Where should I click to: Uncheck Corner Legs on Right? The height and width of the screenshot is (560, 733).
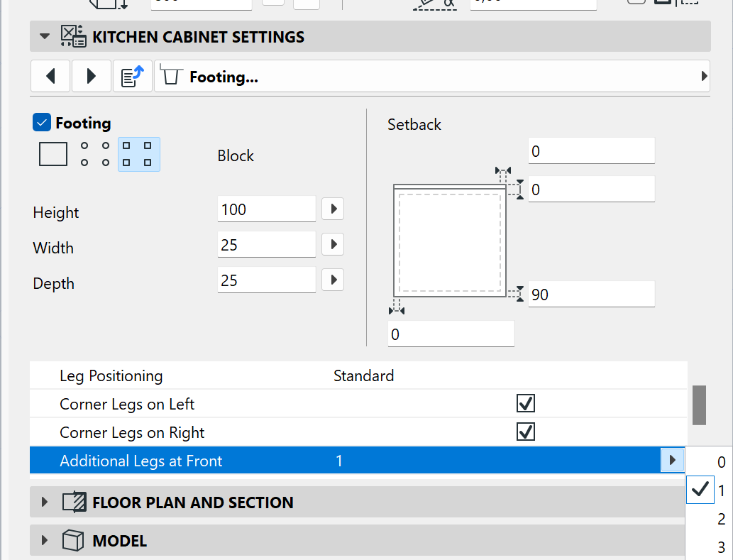pyautogui.click(x=525, y=431)
